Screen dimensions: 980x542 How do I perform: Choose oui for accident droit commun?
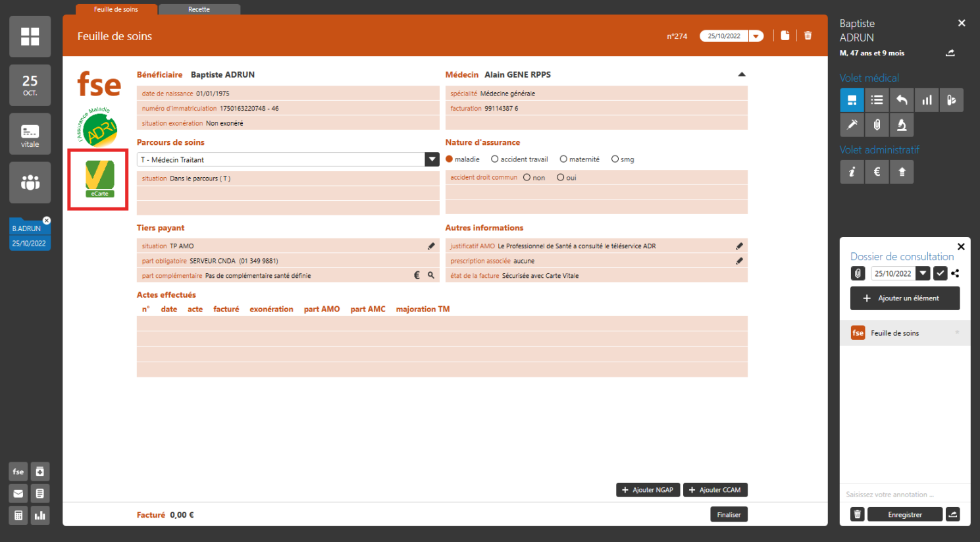[x=561, y=178]
